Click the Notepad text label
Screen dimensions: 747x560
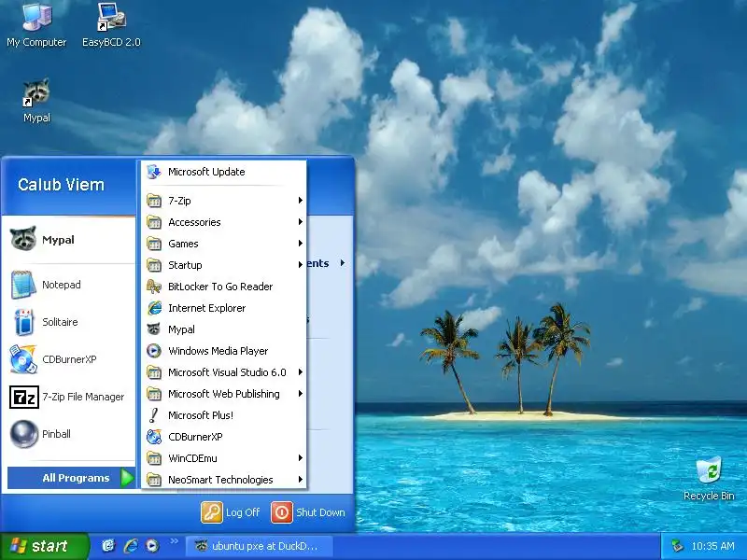62,285
